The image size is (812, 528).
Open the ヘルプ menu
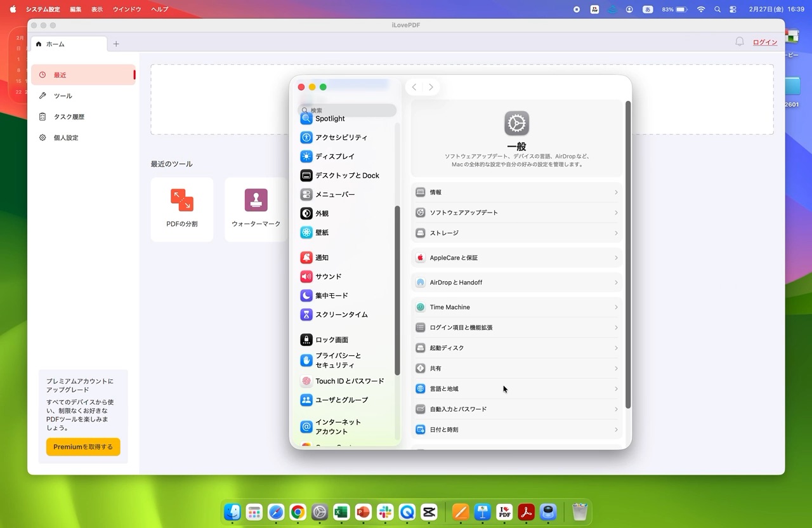[x=160, y=10]
